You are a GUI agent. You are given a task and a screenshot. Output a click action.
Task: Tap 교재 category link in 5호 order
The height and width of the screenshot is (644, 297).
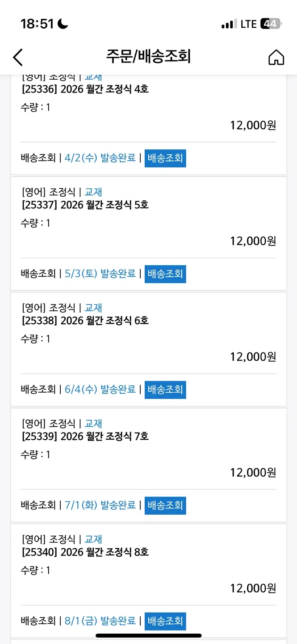point(93,192)
